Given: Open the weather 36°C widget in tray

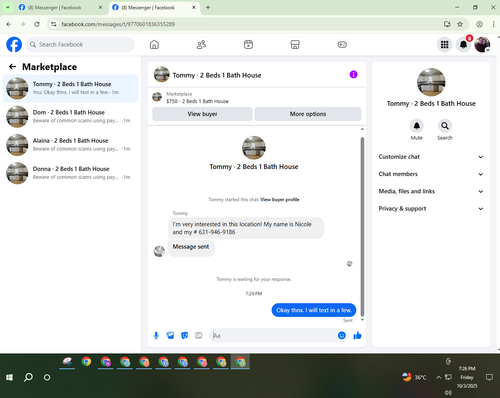Looking at the screenshot, I should [x=414, y=377].
